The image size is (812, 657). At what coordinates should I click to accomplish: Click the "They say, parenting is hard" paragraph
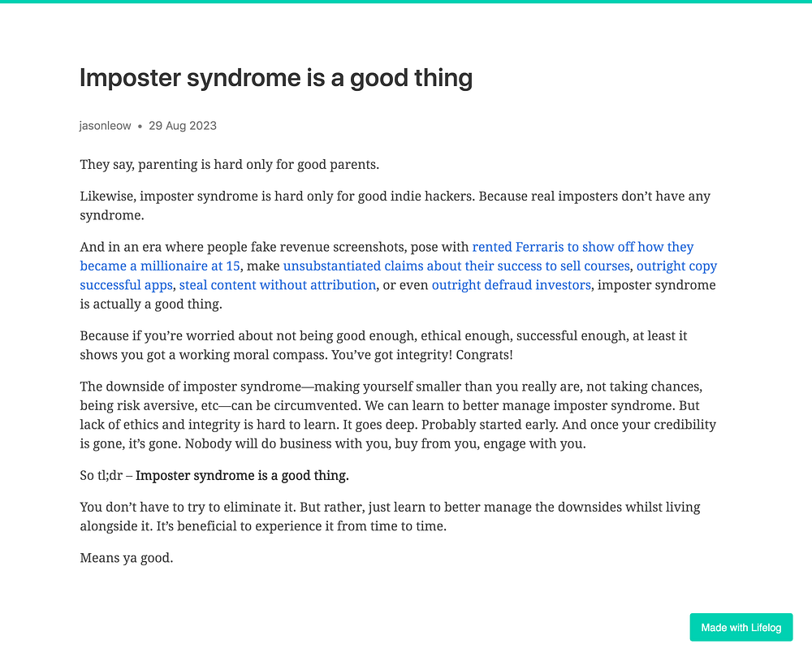point(230,165)
